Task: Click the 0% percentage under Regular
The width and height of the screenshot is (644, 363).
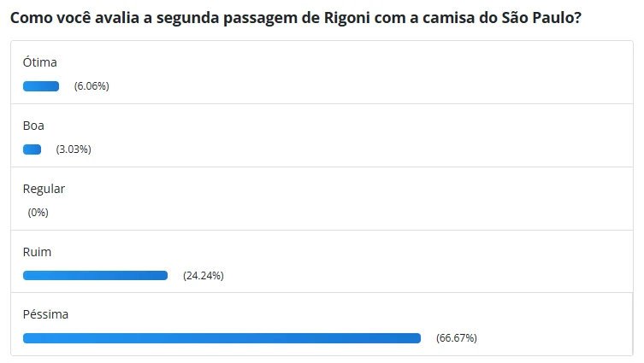Action: tap(38, 213)
